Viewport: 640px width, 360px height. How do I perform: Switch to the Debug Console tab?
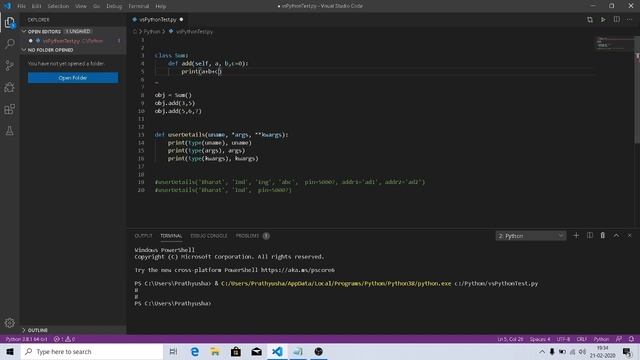pos(209,236)
